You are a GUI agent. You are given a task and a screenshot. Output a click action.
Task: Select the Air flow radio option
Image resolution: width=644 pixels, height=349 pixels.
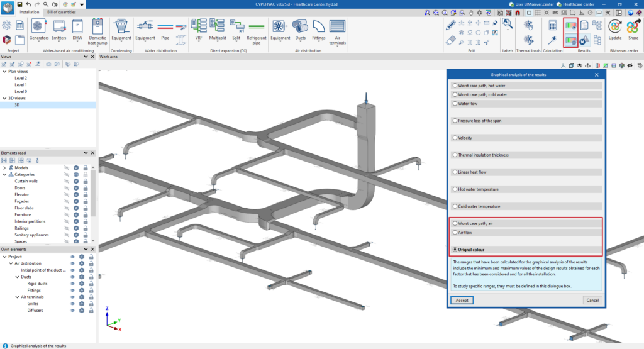tap(455, 232)
